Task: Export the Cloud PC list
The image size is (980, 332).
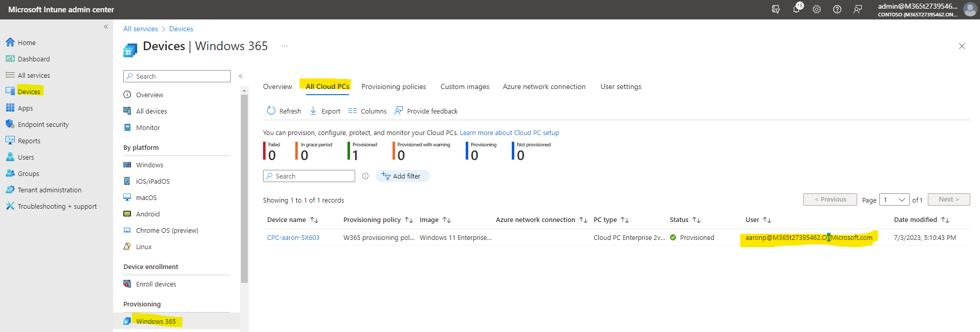Action: tap(325, 111)
